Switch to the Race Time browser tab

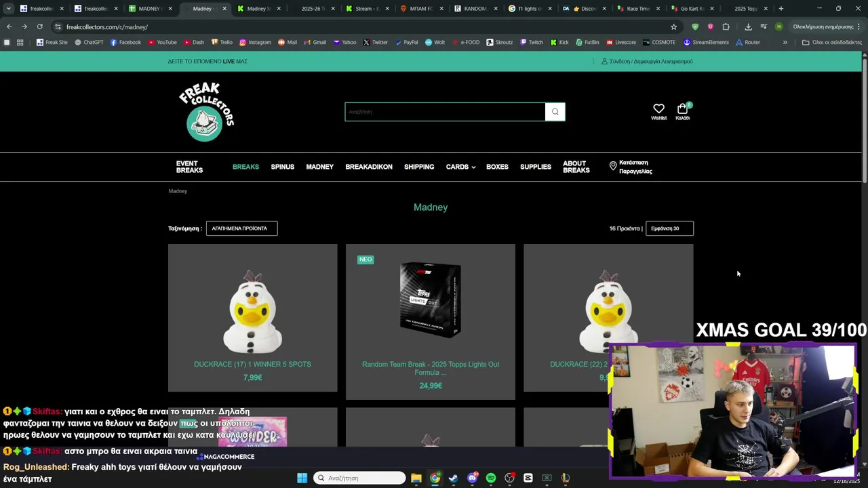[x=637, y=9]
